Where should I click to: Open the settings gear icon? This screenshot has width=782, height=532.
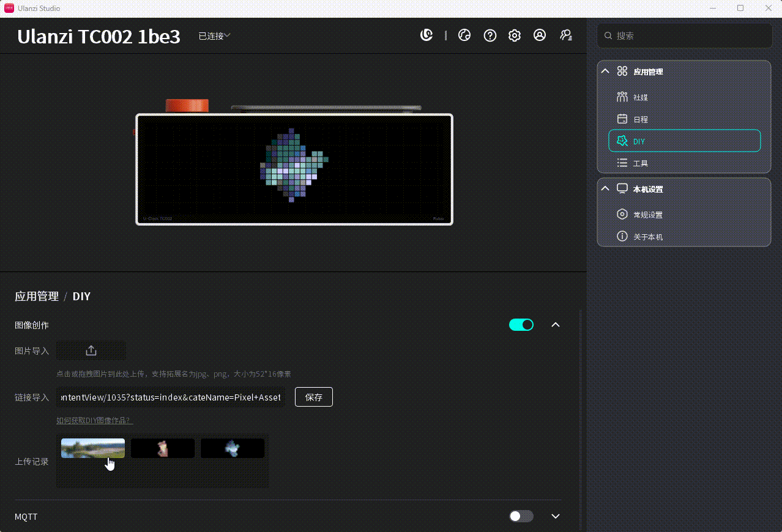(515, 35)
